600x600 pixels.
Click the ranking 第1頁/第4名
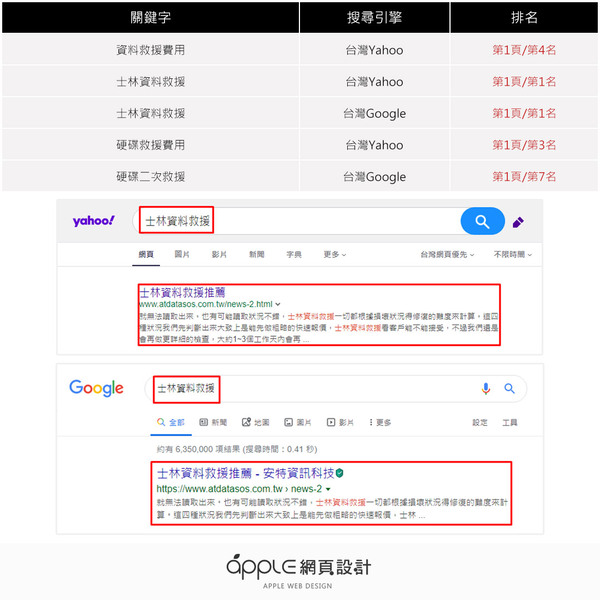pyautogui.click(x=524, y=50)
